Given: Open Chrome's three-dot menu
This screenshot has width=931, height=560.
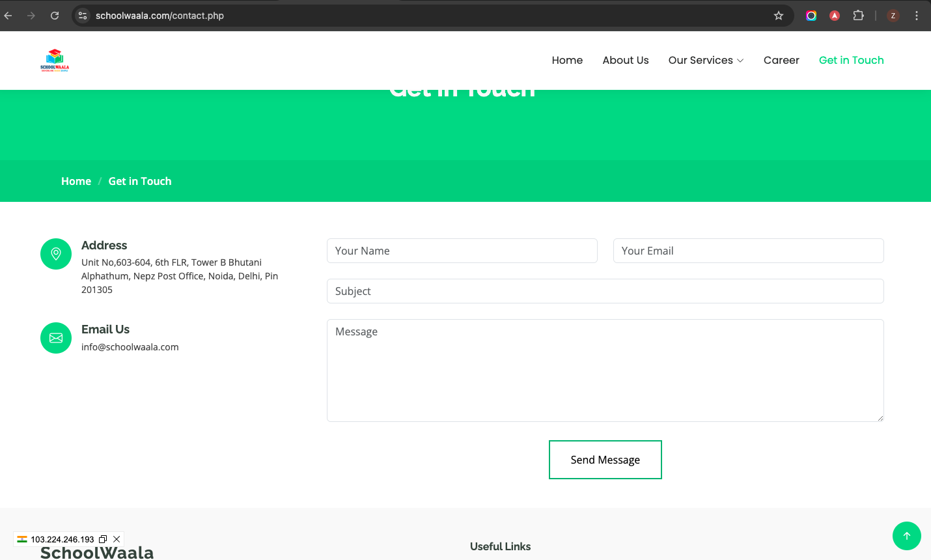Looking at the screenshot, I should [x=916, y=16].
